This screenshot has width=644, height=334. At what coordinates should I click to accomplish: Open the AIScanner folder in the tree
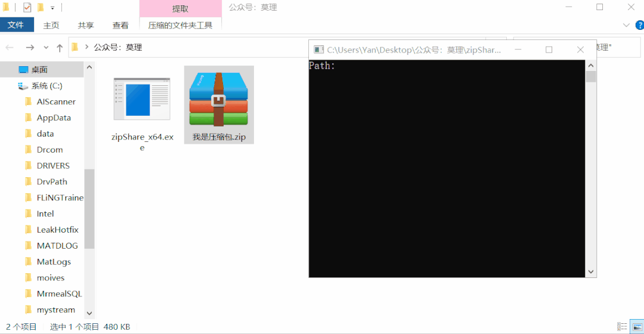pos(56,101)
